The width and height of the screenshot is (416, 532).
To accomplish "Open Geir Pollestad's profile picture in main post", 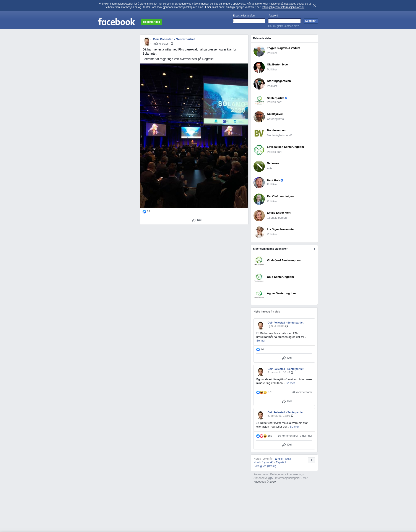I will pos(147,42).
